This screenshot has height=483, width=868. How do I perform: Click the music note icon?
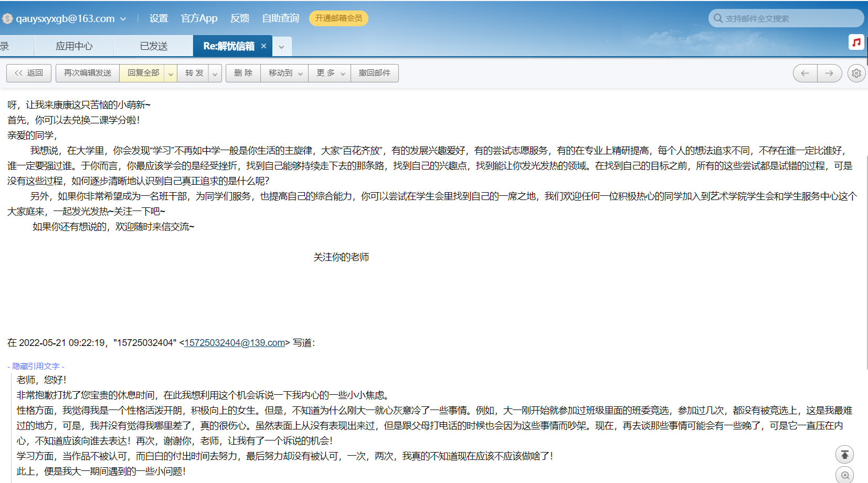pyautogui.click(x=856, y=42)
